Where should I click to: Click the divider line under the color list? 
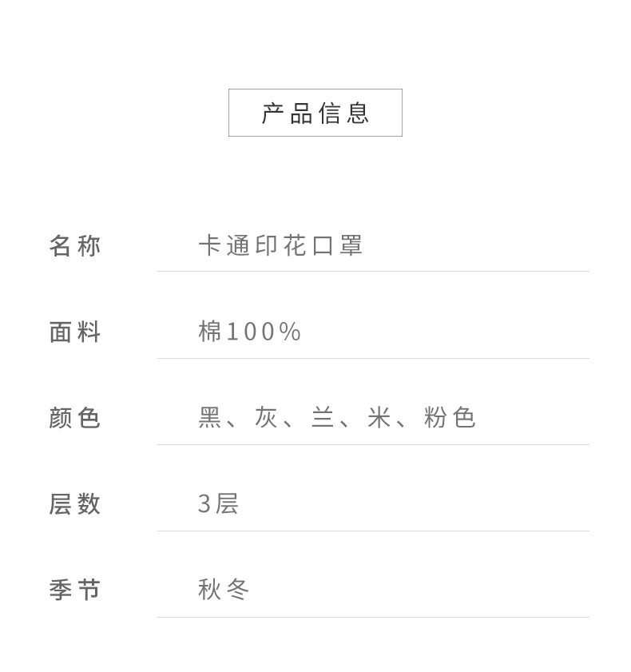tap(373, 444)
